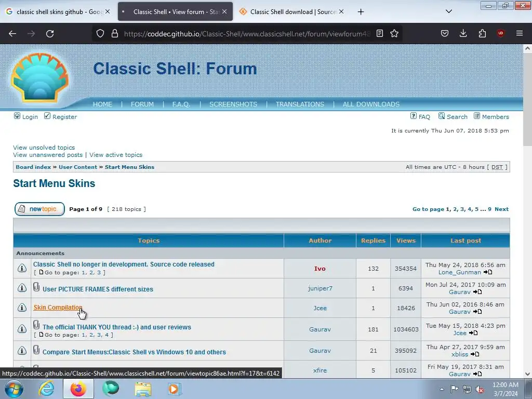Viewport: 532px width, 399px height.
Task: View author juniper7's profile
Action: [x=320, y=288]
